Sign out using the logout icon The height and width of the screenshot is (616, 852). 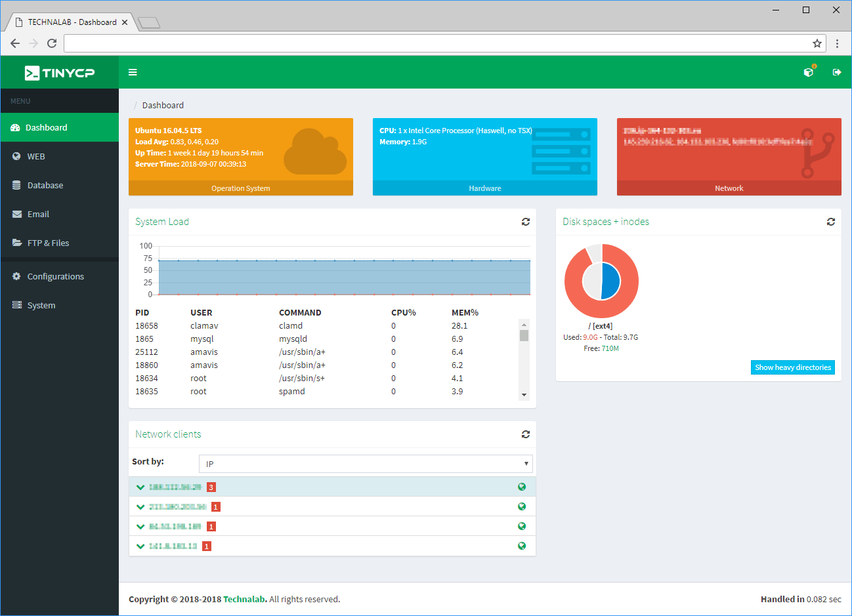[836, 72]
